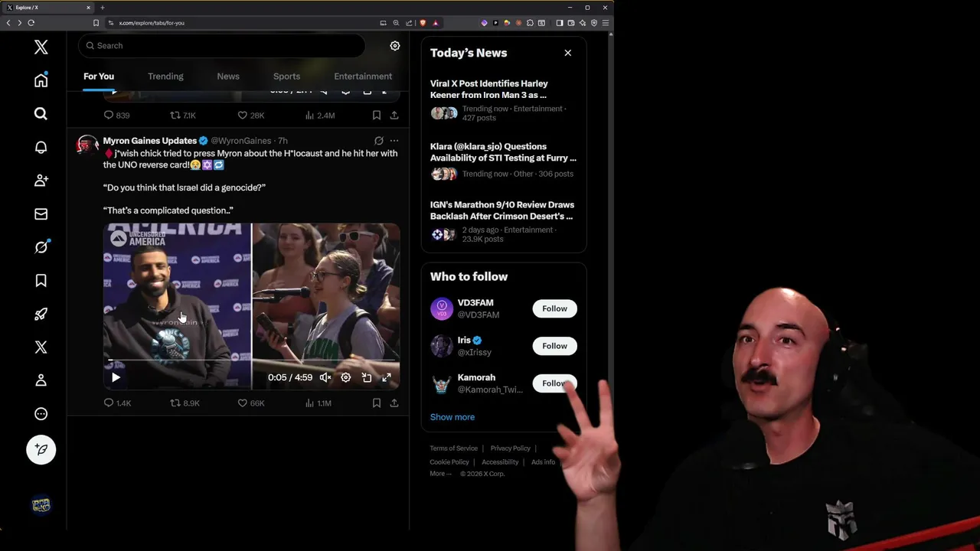Switch to the Trending tab
980x551 pixels.
tap(165, 77)
